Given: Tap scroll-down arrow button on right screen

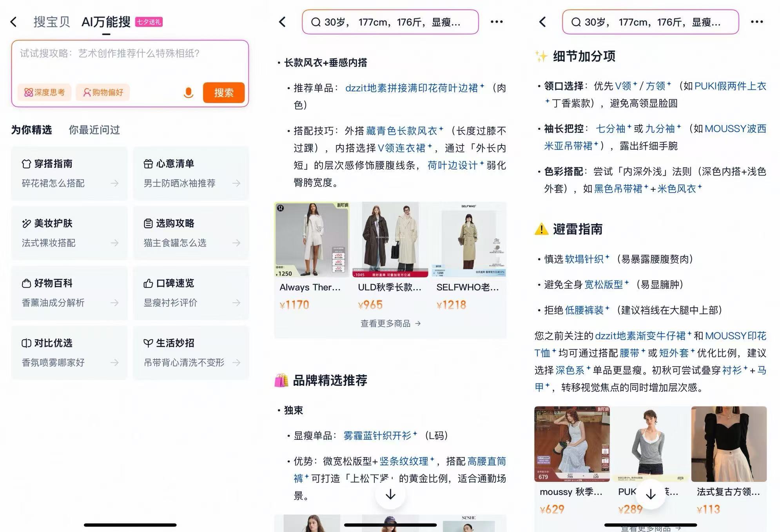Looking at the screenshot, I should click(x=651, y=494).
